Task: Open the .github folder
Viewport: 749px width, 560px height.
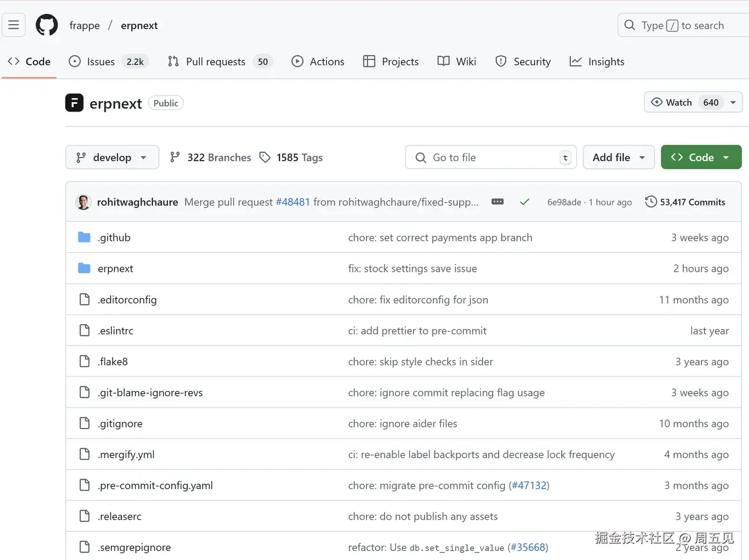Action: click(x=114, y=237)
